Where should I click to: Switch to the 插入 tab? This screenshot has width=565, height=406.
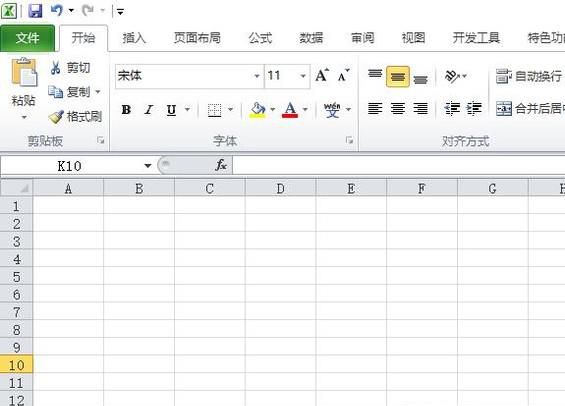point(134,38)
